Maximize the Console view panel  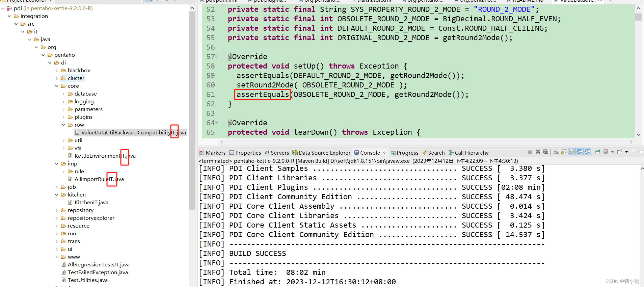[x=641, y=152]
